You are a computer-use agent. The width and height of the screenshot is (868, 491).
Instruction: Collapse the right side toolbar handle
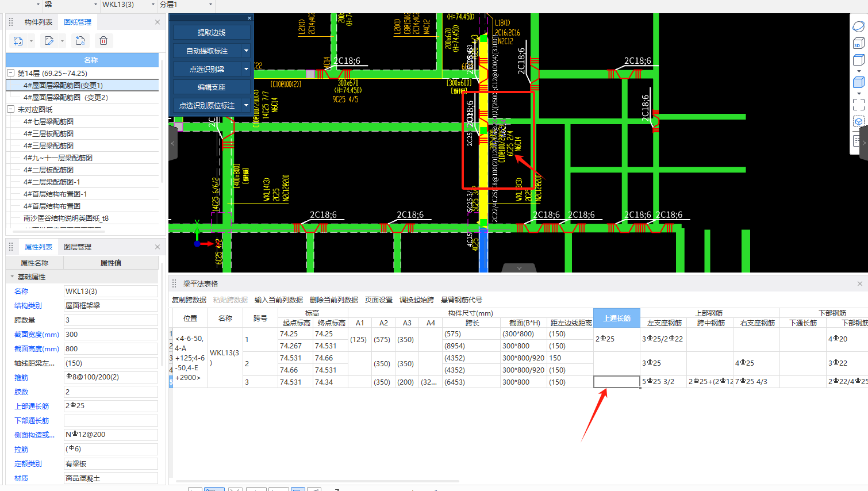(x=863, y=143)
